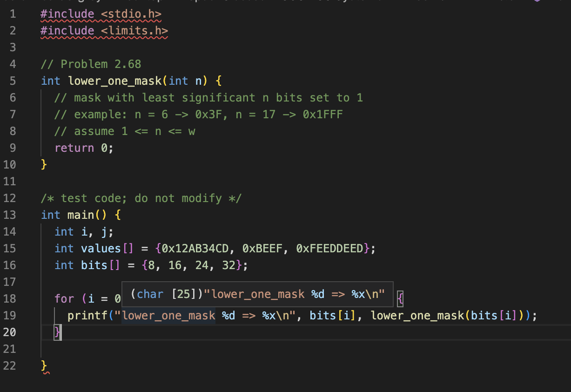Click line number 5 in the gutter
The image size is (571, 392).
(x=13, y=81)
